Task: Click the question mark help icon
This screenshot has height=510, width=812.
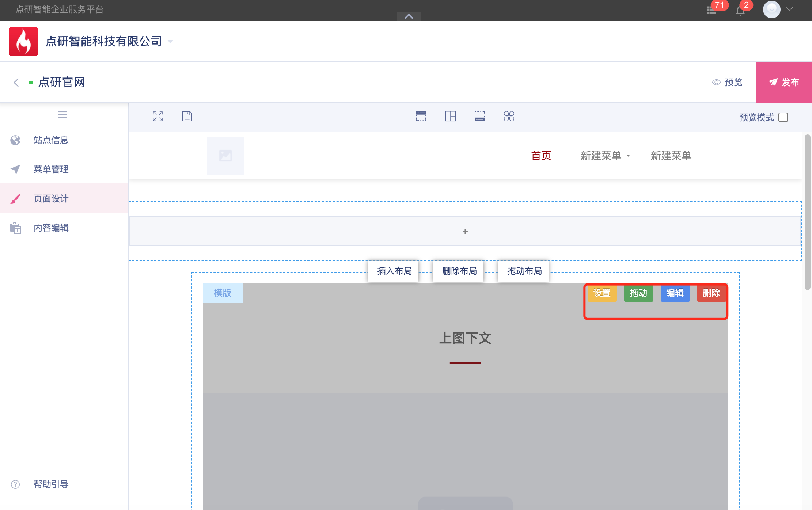Action: (15, 484)
